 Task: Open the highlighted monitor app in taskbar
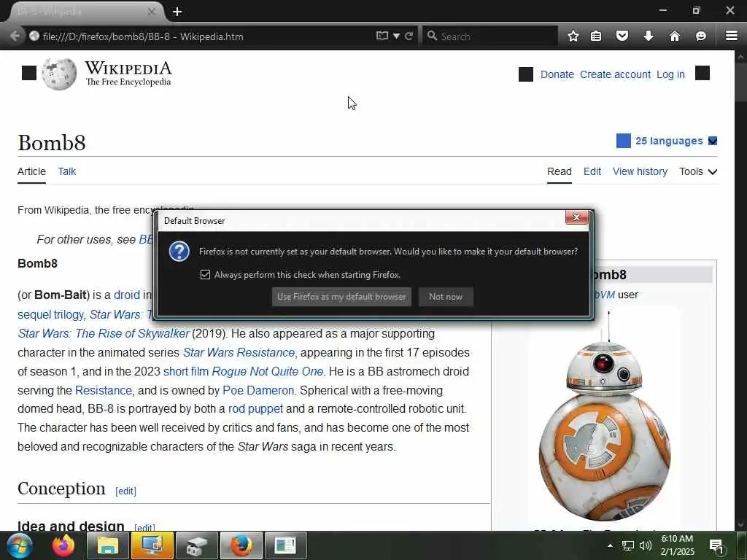click(x=152, y=545)
